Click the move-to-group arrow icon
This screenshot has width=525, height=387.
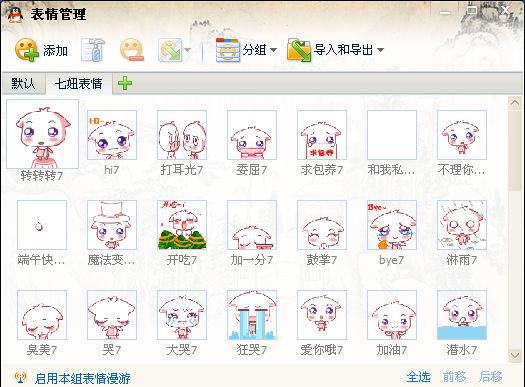click(x=170, y=50)
